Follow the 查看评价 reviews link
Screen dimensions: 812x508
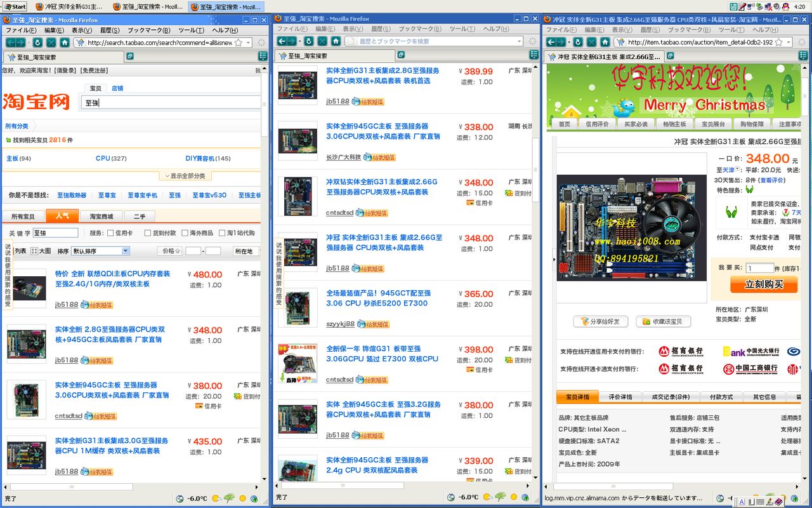tap(773, 180)
